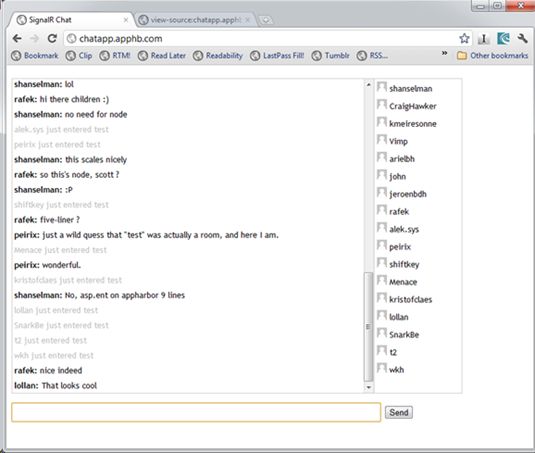Image resolution: width=535 pixels, height=453 pixels.
Task: Click SnarkBe's avatar icon
Action: click(x=382, y=333)
